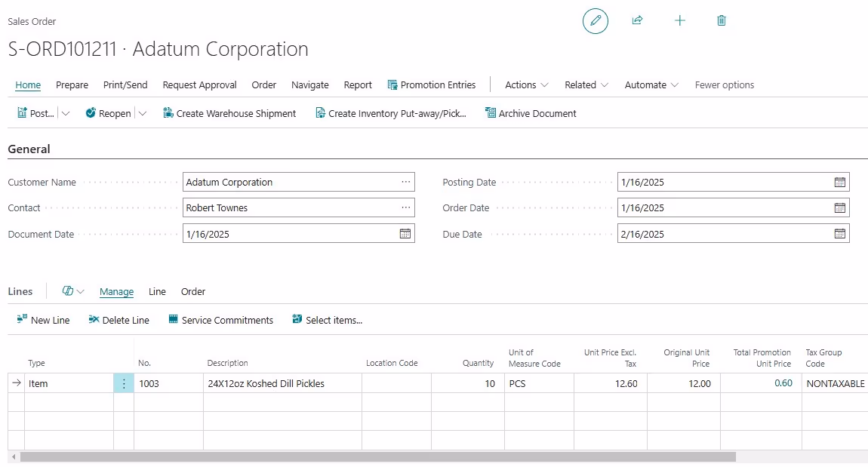The width and height of the screenshot is (868, 467).
Task: Click the Quantity cell 10
Action: click(x=468, y=383)
